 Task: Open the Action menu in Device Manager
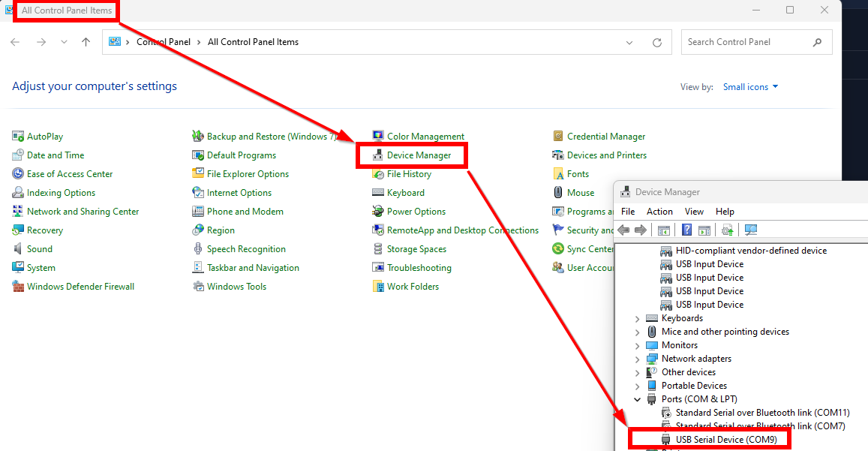(x=659, y=212)
